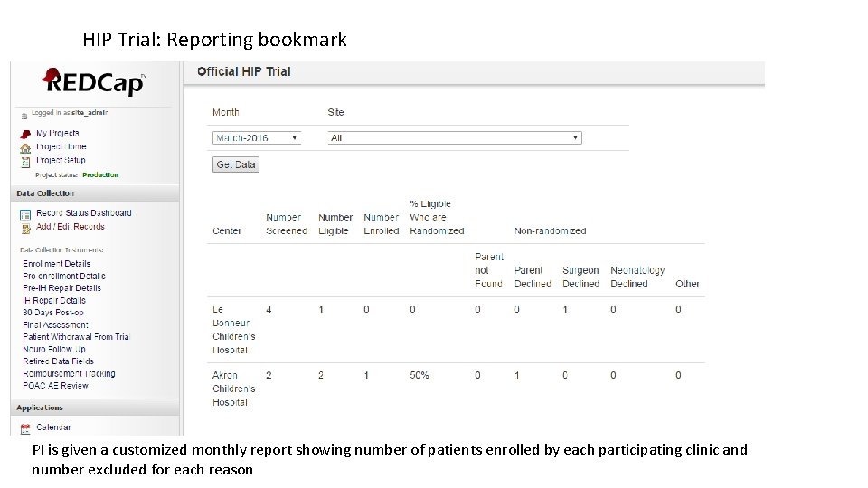Image resolution: width=868 pixels, height=488 pixels.
Task: Open Project Setup
Action: (61, 160)
